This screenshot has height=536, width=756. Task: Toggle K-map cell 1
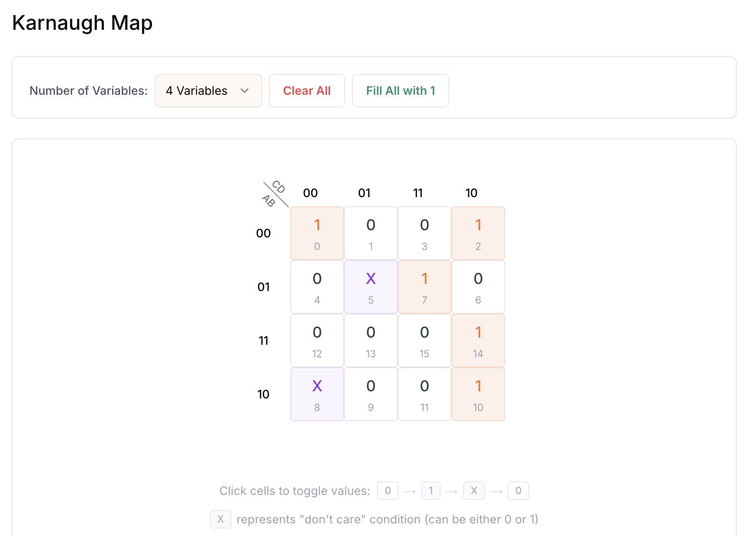click(x=370, y=233)
